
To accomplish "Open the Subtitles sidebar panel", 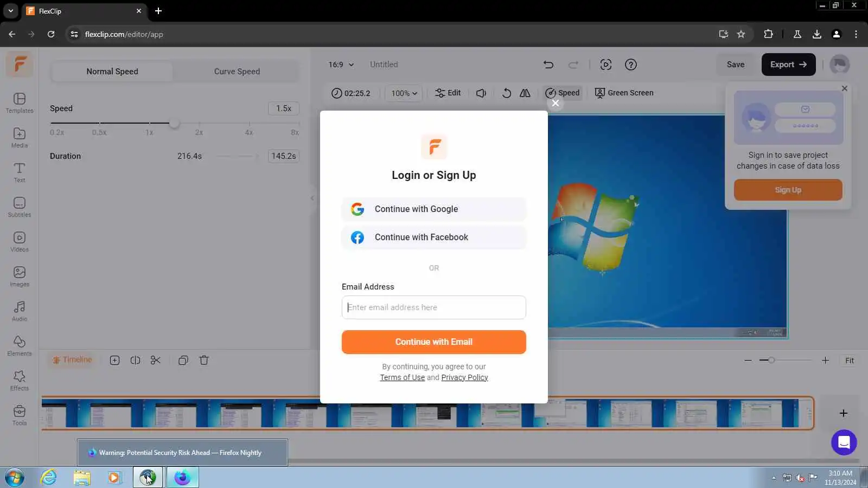I will pyautogui.click(x=20, y=207).
